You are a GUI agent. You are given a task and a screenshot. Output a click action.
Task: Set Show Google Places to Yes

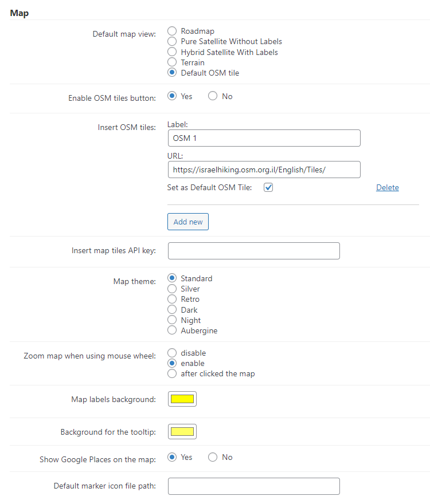coord(172,457)
